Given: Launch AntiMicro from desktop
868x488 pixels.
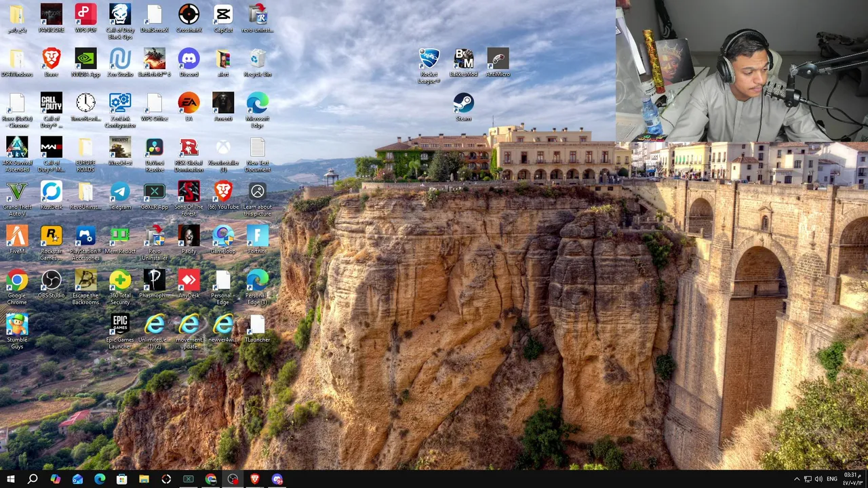Looking at the screenshot, I should pos(498,62).
